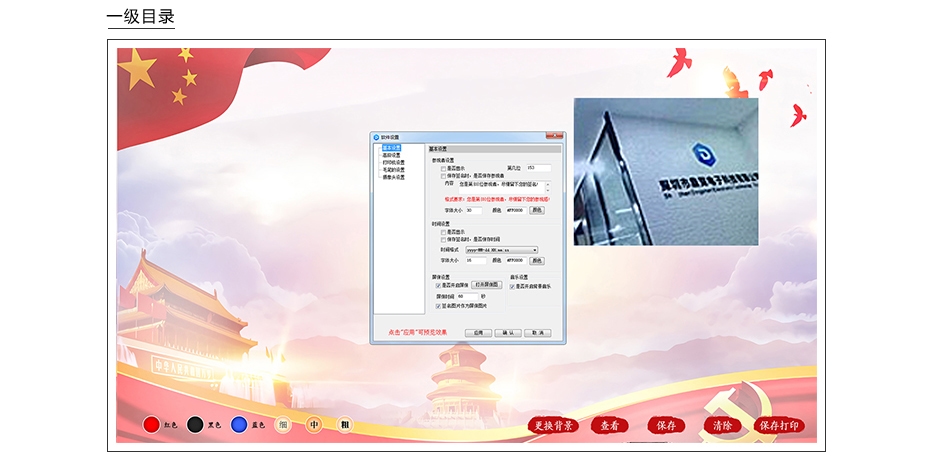Toggle 是否开启背景音乐 background music checkbox
Screen dimensions: 942x463
[513, 286]
